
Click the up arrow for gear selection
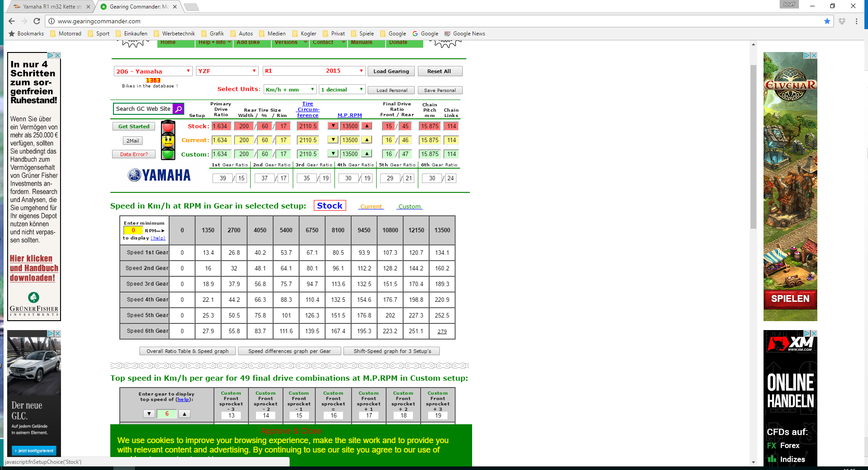click(184, 414)
